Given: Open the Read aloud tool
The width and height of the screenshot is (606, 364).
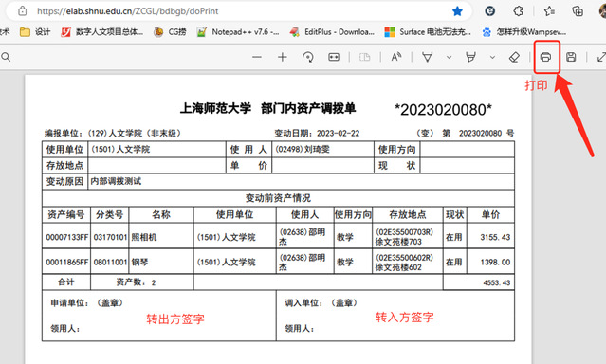Looking at the screenshot, I should point(396,57).
